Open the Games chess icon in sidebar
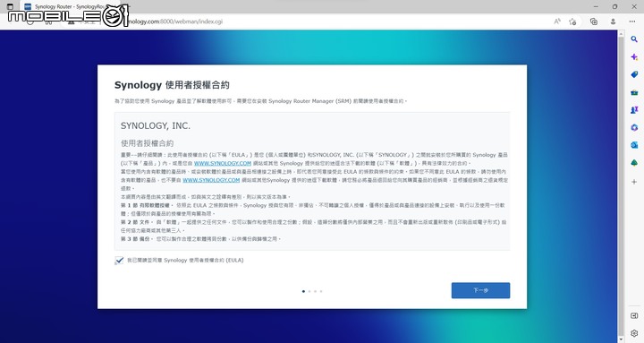Viewport: 644px width, 343px height. [634, 110]
